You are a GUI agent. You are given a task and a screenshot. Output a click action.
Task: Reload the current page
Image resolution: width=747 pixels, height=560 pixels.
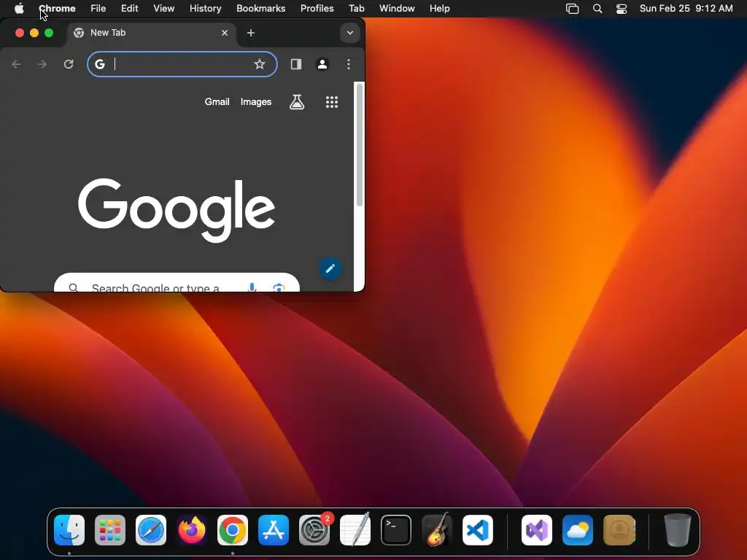tap(69, 64)
